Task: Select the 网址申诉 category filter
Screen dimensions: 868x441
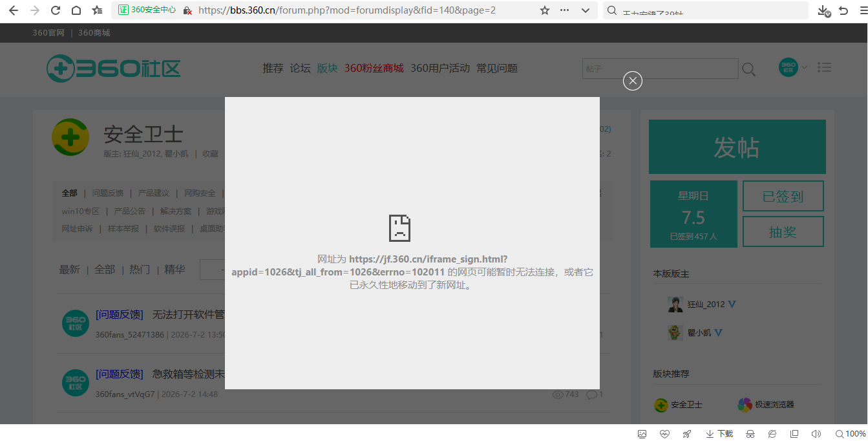Action: tap(77, 228)
